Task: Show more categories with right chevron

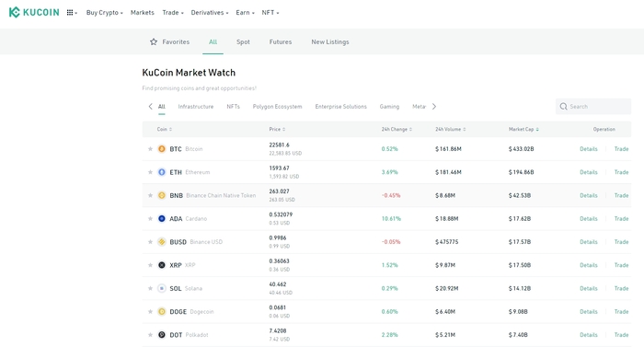Action: pos(434,107)
